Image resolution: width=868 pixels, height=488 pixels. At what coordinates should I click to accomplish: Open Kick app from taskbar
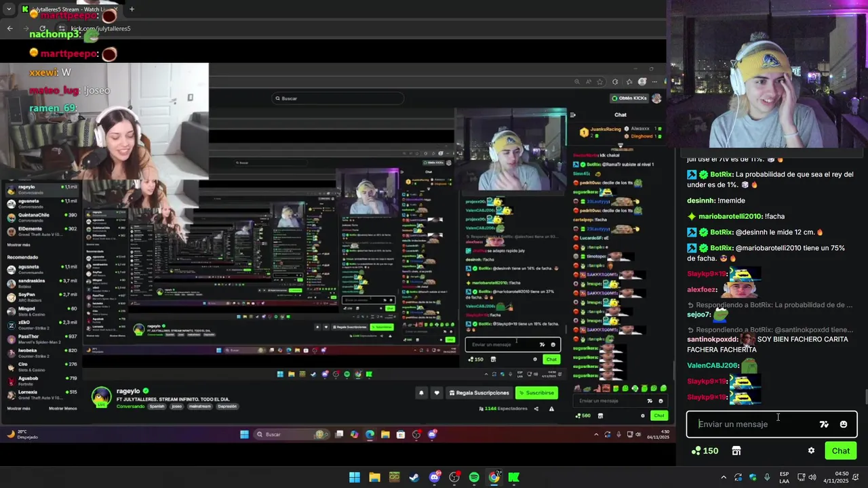coord(514,477)
